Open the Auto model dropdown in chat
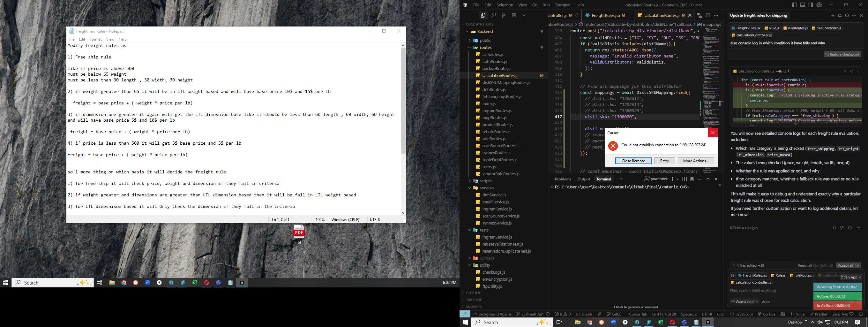This screenshot has height=327, width=868. pyautogui.click(x=767, y=302)
